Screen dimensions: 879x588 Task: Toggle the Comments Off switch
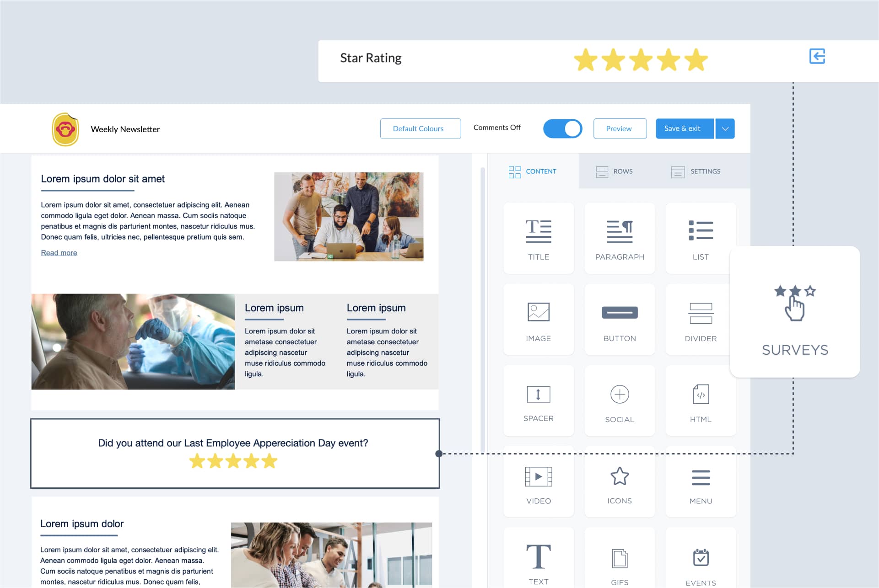(x=562, y=128)
